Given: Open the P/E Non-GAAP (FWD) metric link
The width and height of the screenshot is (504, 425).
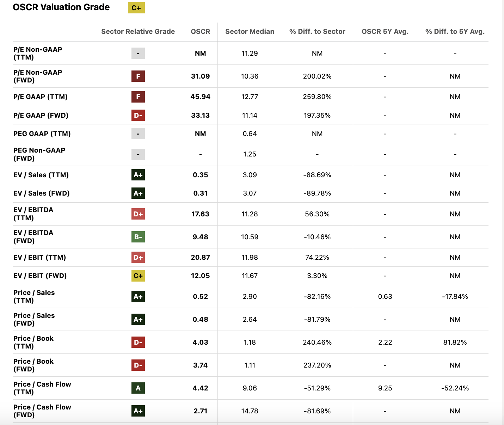Looking at the screenshot, I should [38, 76].
